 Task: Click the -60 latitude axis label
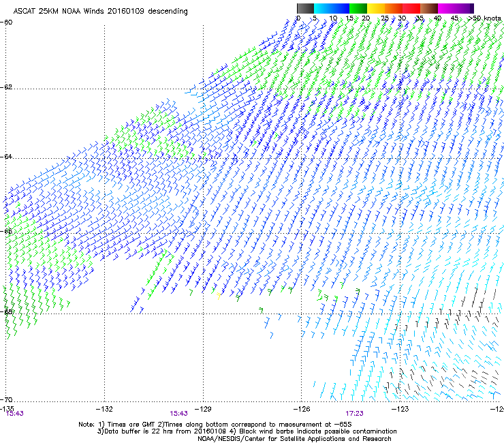click(x=6, y=22)
